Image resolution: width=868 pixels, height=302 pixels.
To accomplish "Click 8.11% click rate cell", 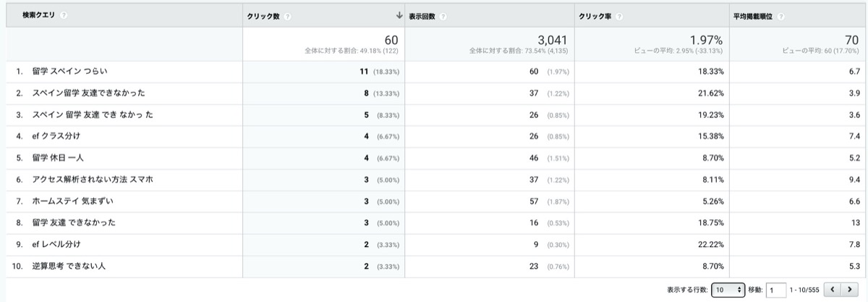I will point(712,180).
